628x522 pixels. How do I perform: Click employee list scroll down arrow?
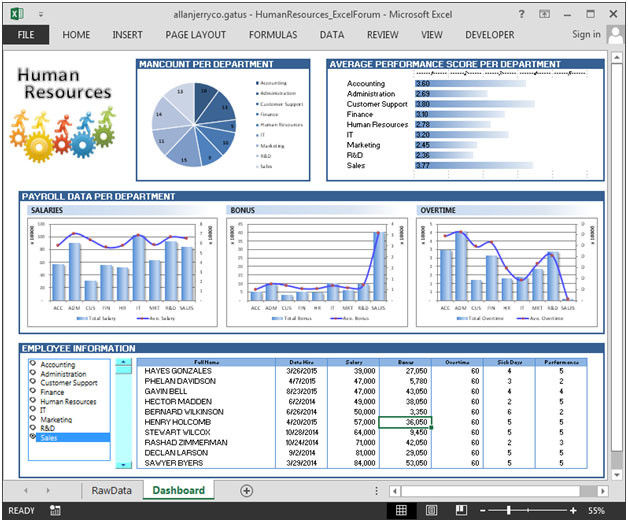click(x=123, y=464)
